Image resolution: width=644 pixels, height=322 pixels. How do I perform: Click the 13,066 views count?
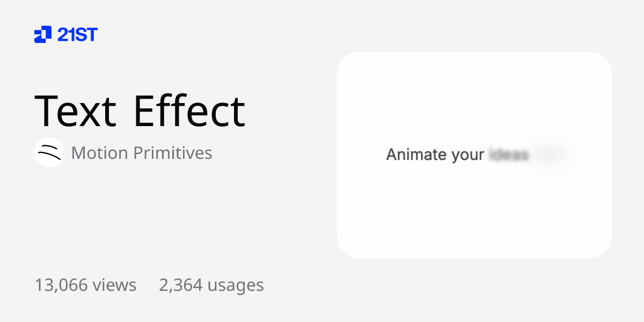86,285
